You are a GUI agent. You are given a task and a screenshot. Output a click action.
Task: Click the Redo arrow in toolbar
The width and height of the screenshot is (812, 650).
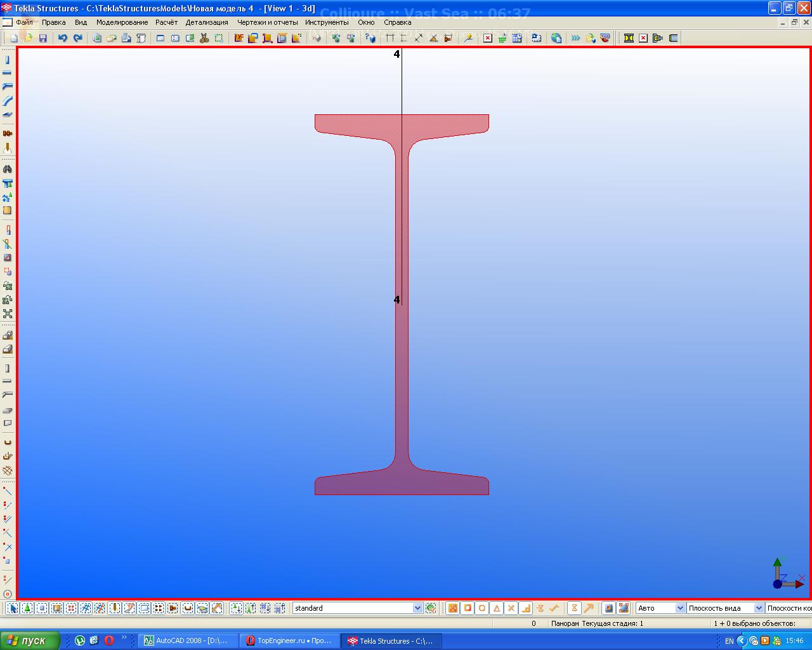click(77, 38)
